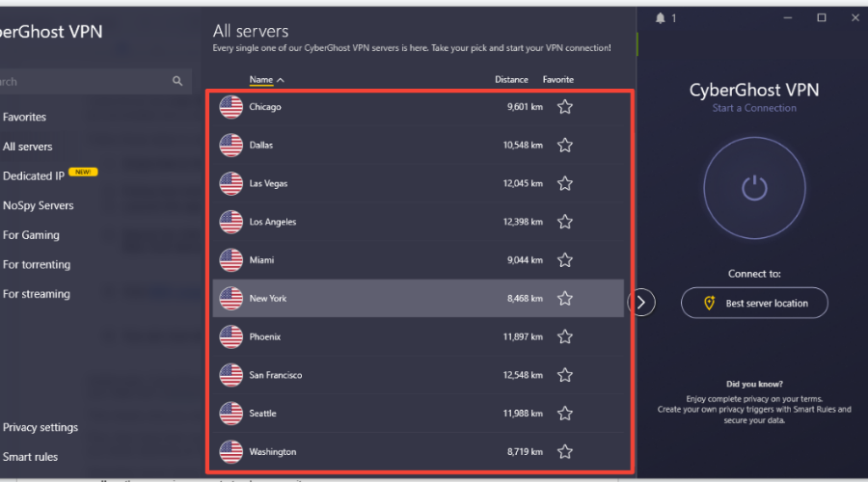This screenshot has width=868, height=482.
Task: Mark Washington server as favorite
Action: point(564,451)
